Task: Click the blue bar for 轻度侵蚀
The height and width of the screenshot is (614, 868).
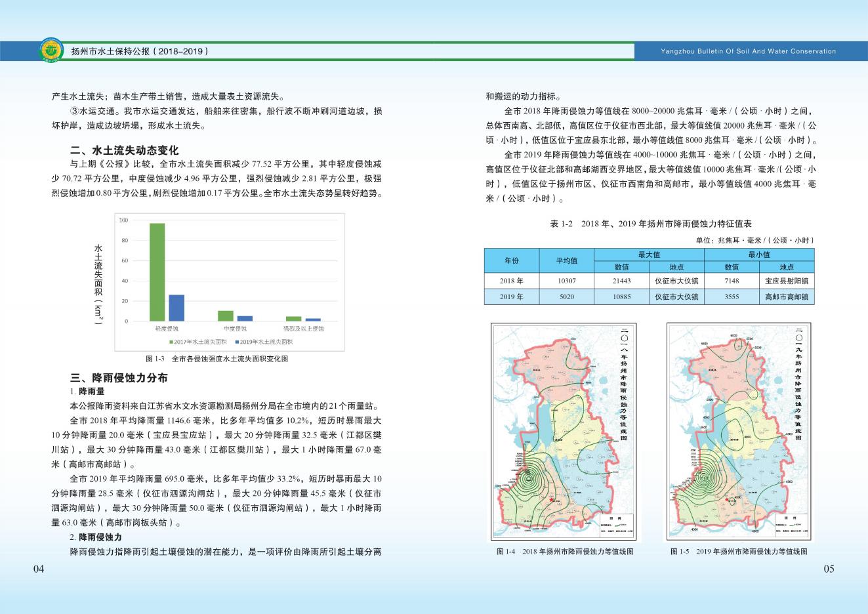Action: (176, 308)
